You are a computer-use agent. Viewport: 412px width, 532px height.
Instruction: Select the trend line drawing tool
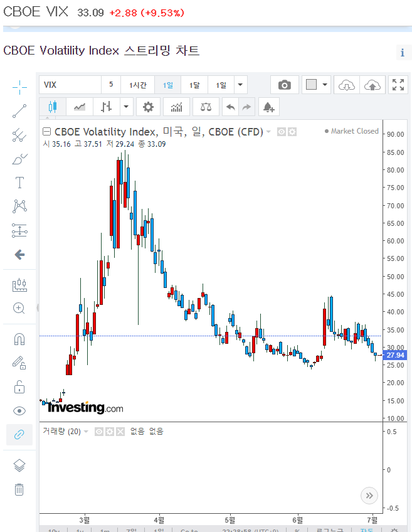point(19,111)
